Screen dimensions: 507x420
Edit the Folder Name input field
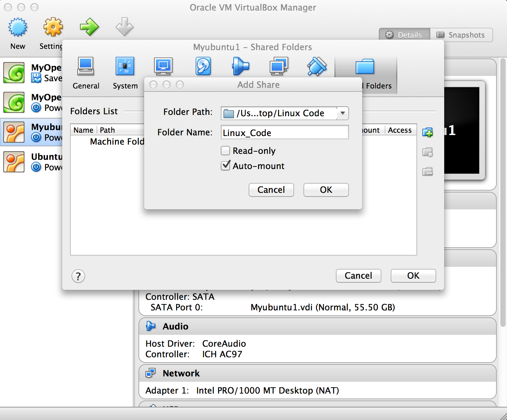[285, 132]
